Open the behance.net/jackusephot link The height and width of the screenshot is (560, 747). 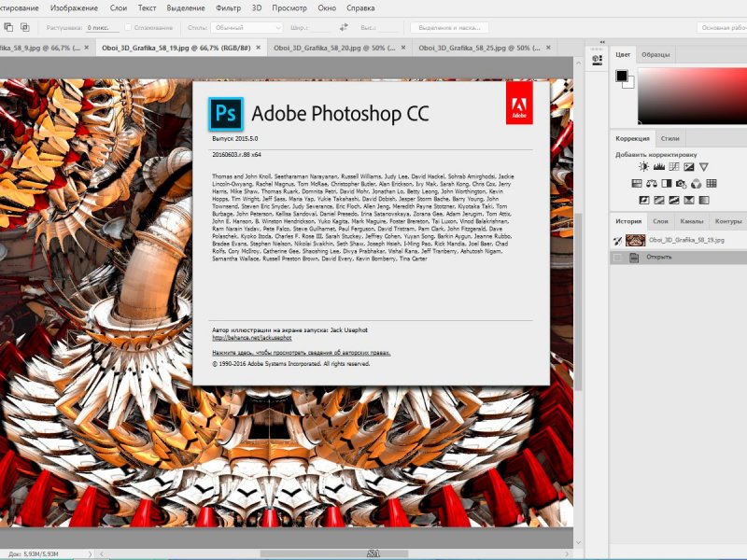tap(251, 338)
